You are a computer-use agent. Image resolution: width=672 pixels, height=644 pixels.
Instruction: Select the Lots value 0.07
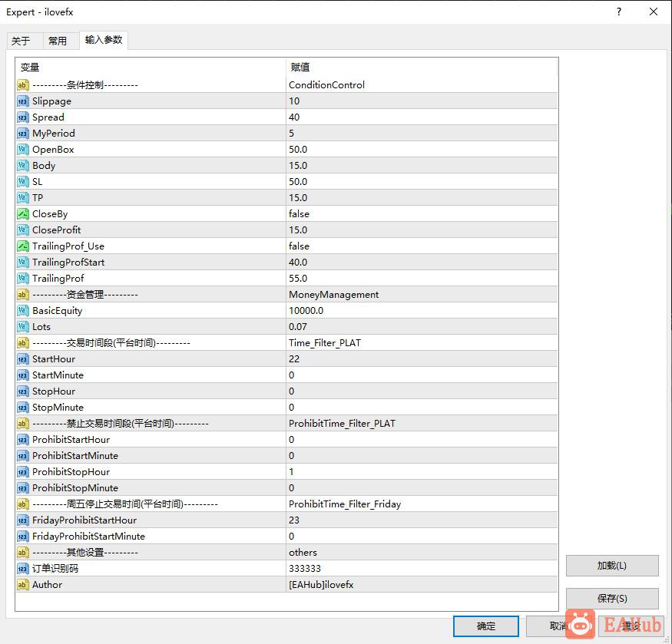(422, 326)
